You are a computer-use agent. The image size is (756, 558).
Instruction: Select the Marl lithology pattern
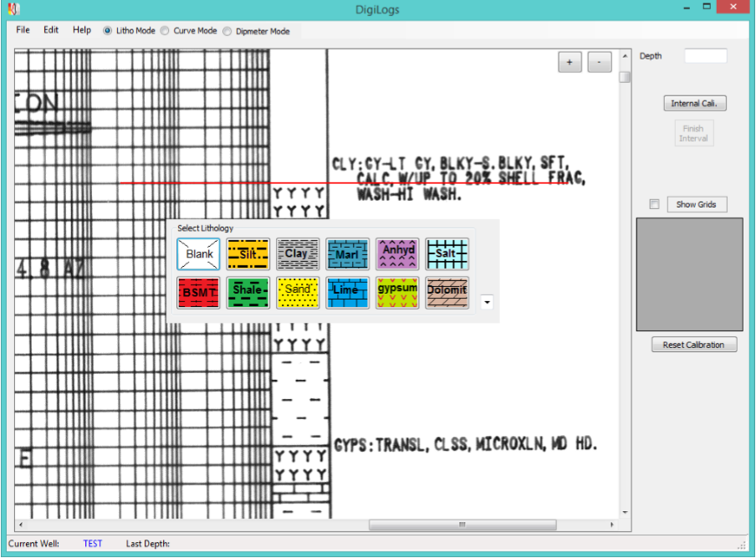point(347,253)
